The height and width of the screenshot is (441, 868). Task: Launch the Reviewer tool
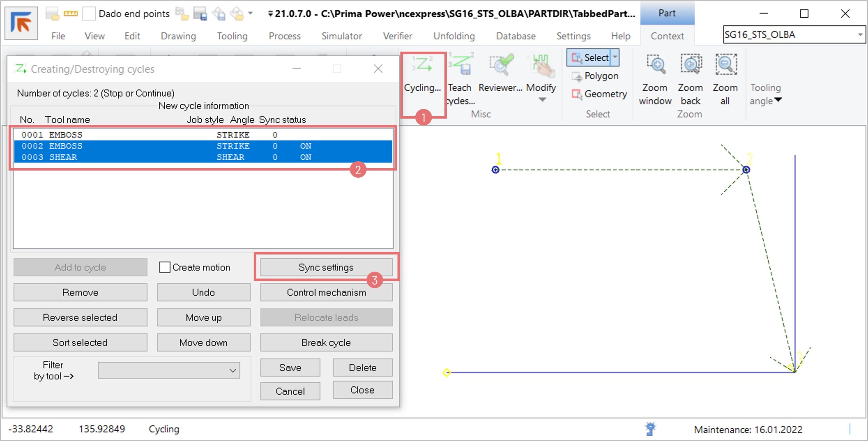click(501, 64)
